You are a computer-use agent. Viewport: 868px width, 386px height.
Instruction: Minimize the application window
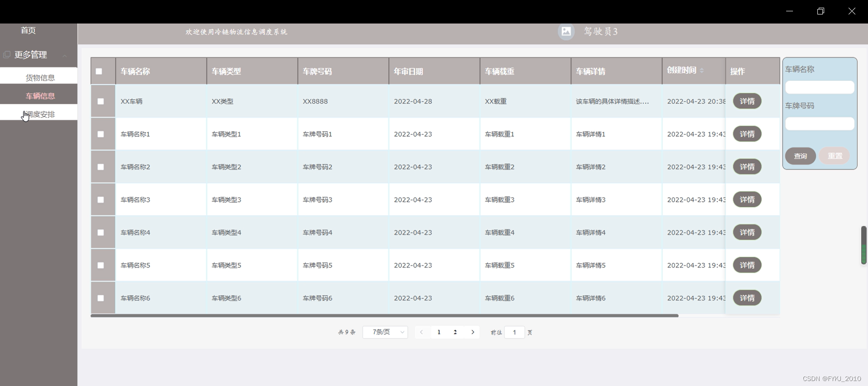[790, 11]
